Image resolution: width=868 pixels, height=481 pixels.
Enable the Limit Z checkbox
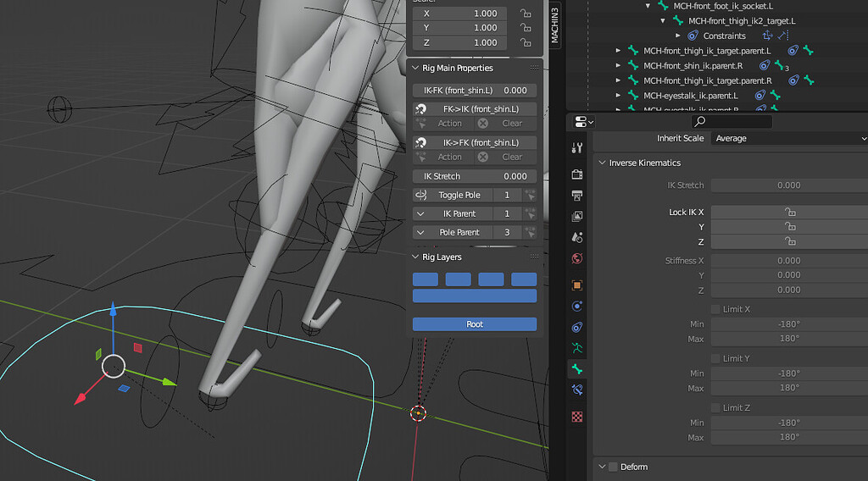715,407
